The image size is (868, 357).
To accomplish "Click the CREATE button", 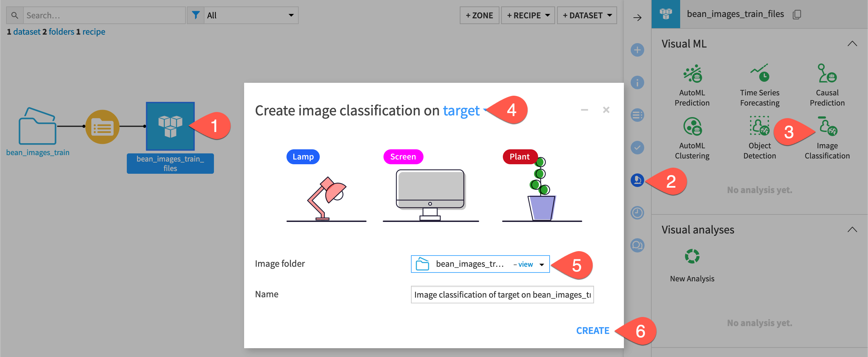I will coord(592,331).
